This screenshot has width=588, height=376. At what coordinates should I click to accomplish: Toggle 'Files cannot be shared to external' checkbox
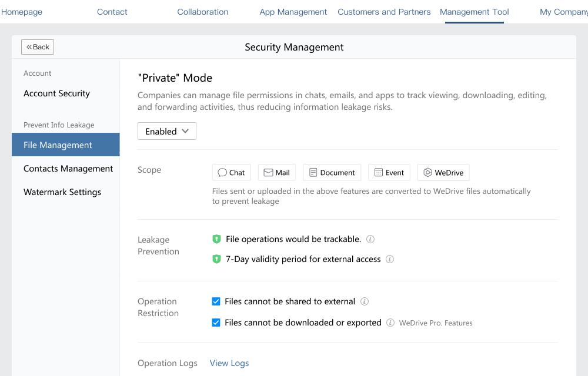(x=216, y=301)
